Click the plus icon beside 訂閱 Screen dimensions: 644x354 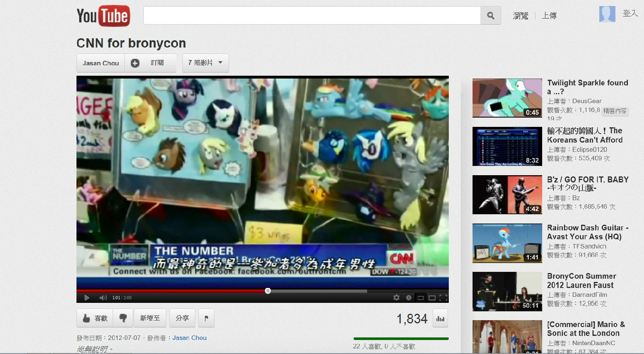pos(135,63)
